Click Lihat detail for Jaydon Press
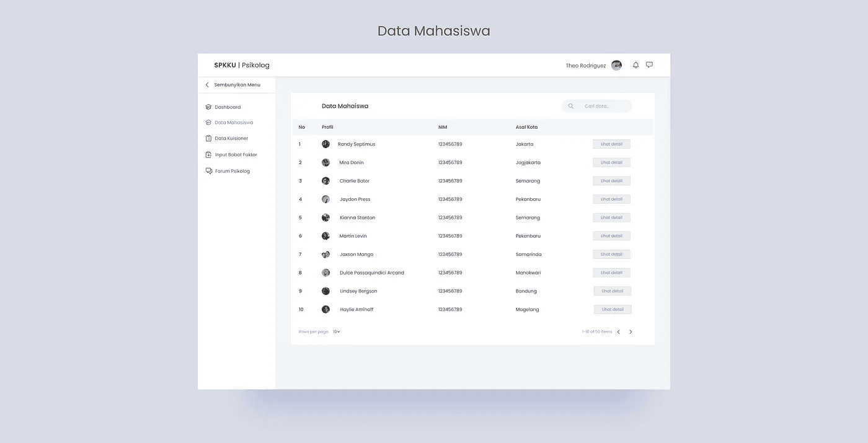The image size is (868, 443). tap(611, 200)
